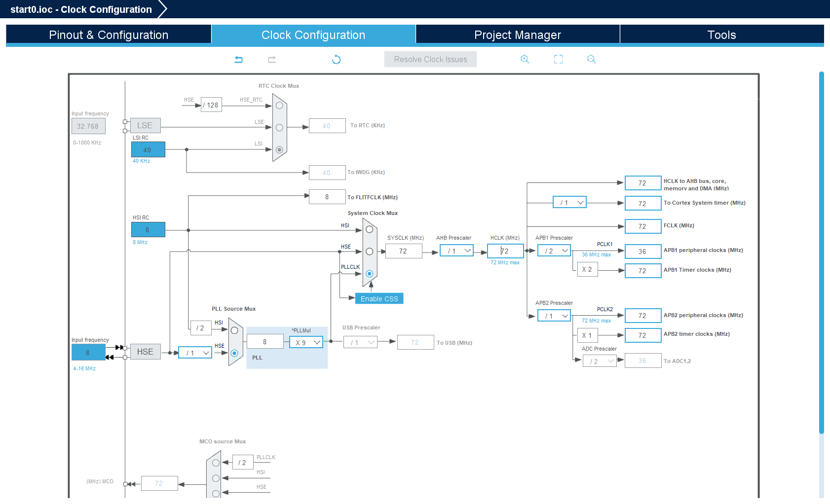Select PLLCLK in System Clock Mux
The width and height of the screenshot is (830, 504).
(369, 273)
